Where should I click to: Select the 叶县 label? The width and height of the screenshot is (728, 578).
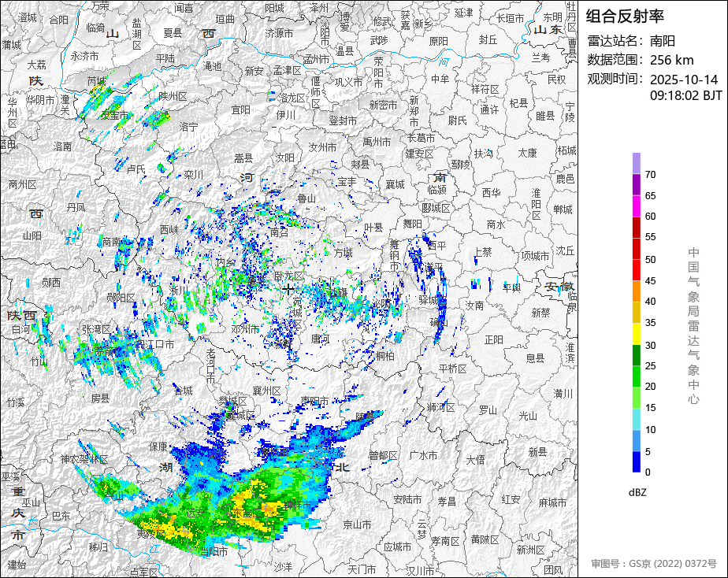point(373,228)
